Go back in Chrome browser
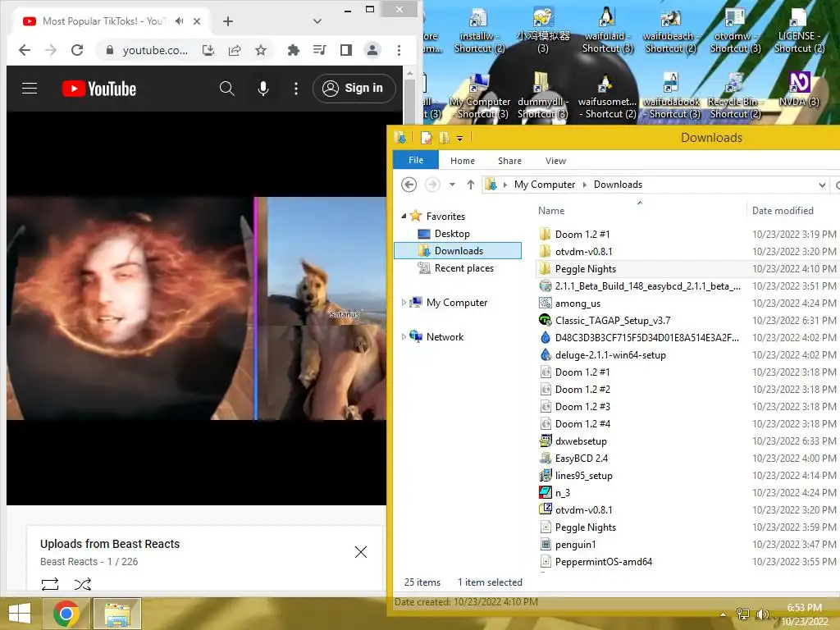 coord(25,50)
